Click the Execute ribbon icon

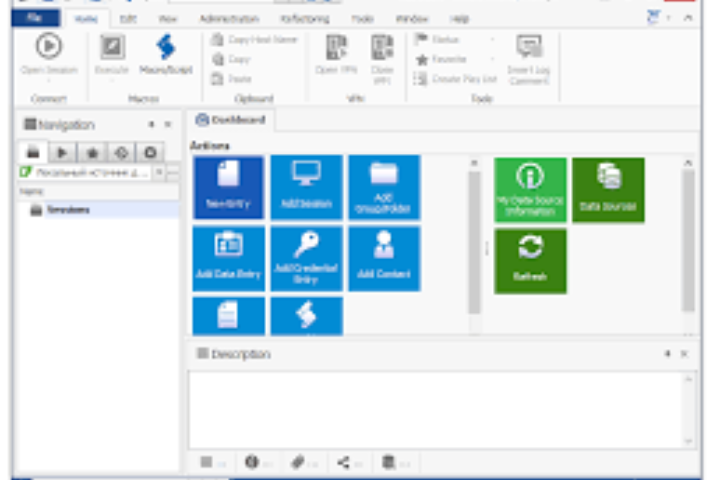tap(112, 47)
